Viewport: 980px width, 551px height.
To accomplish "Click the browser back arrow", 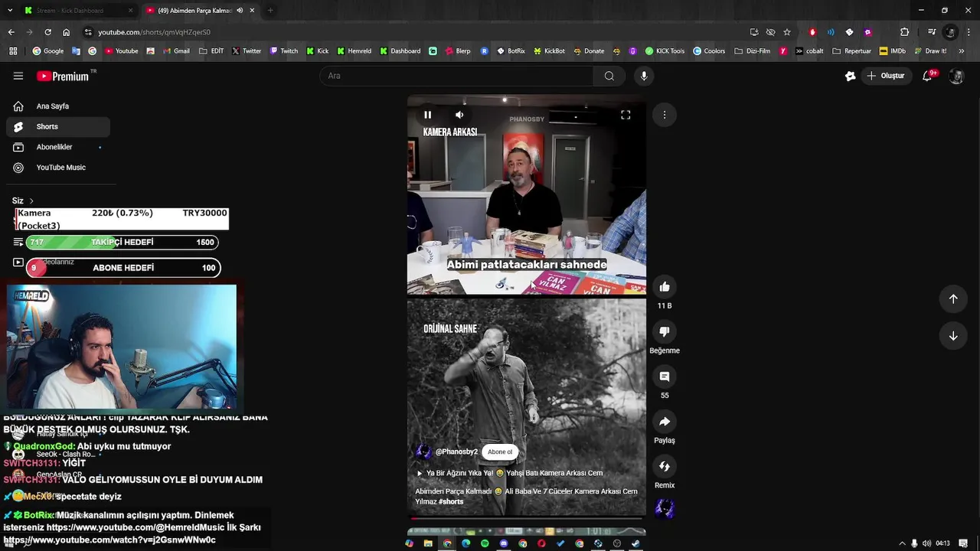I will click(x=11, y=32).
